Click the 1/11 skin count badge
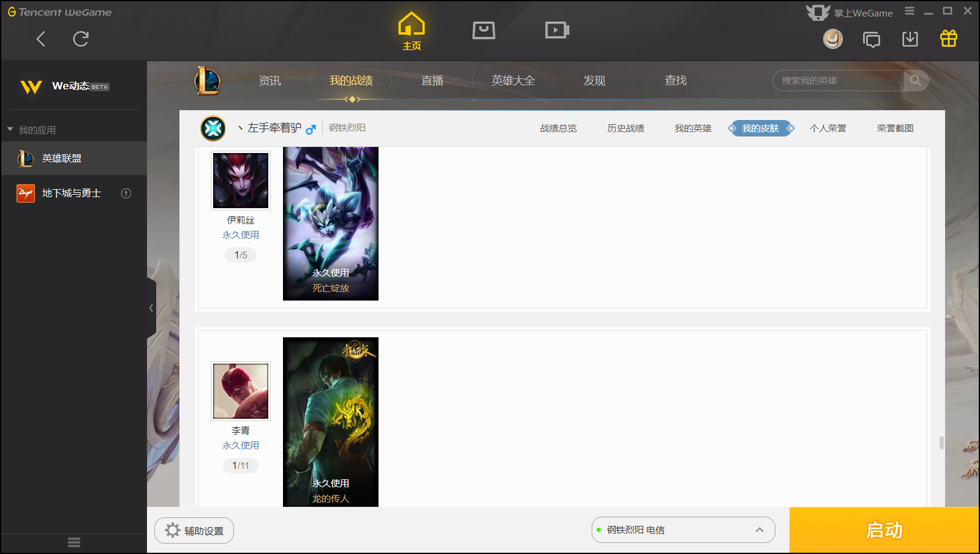The image size is (980, 554). (241, 466)
